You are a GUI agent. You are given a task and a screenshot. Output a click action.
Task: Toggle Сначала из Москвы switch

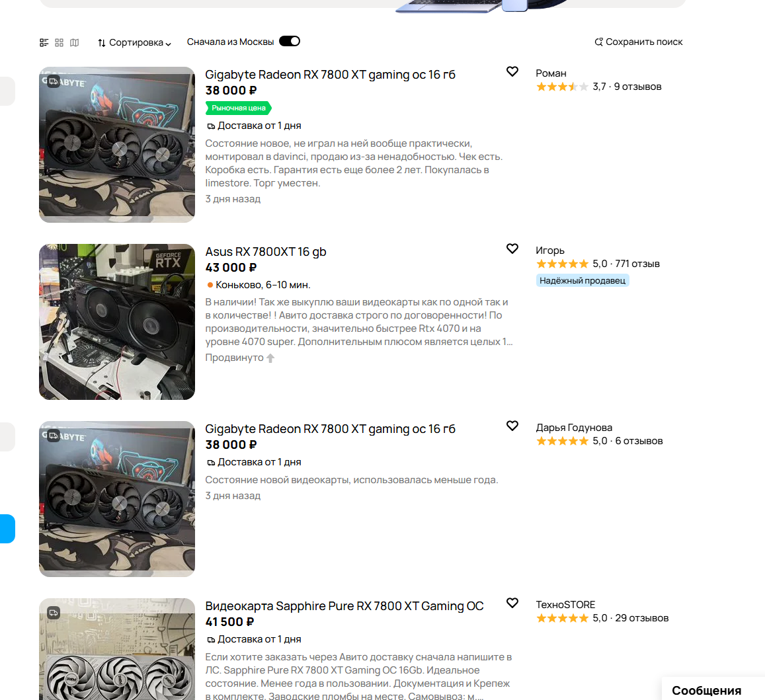click(x=290, y=42)
